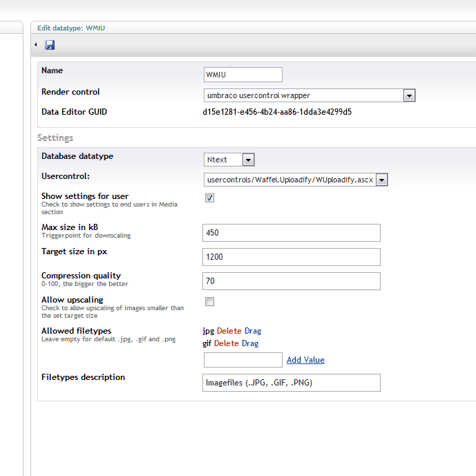Viewport: 476px width, 476px height.
Task: Click the save floppy disk icon
Action: coord(50,45)
